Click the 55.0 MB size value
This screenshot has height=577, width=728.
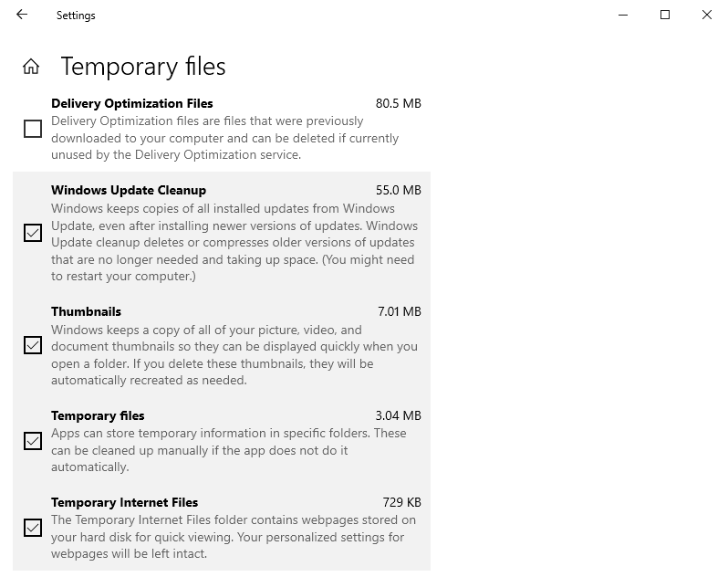(x=398, y=190)
